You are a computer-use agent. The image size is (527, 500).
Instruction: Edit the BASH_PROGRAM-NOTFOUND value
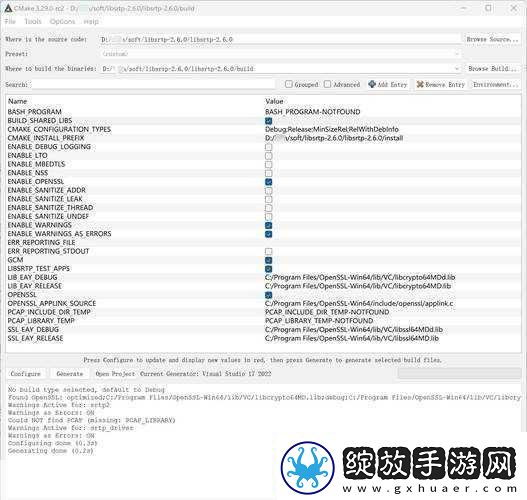coord(313,112)
